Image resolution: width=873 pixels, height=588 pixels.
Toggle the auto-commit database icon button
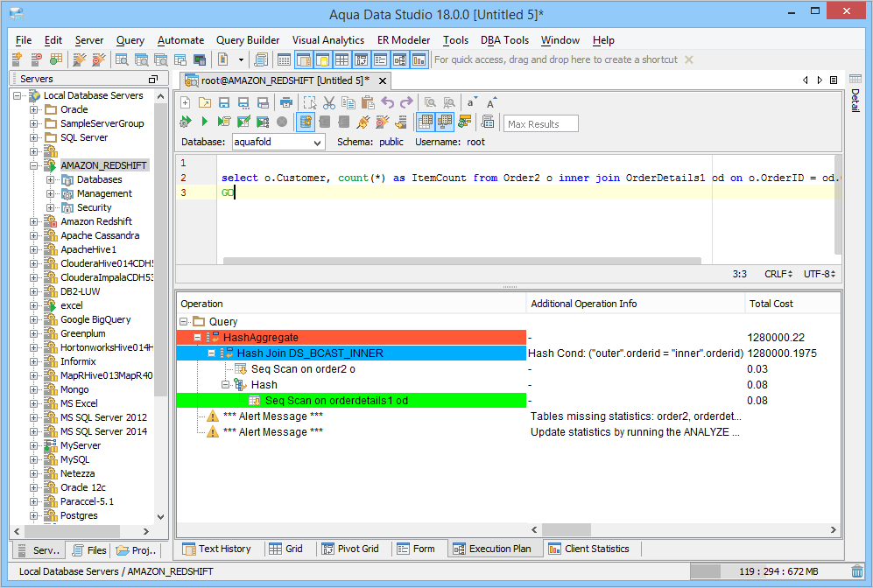click(x=305, y=122)
